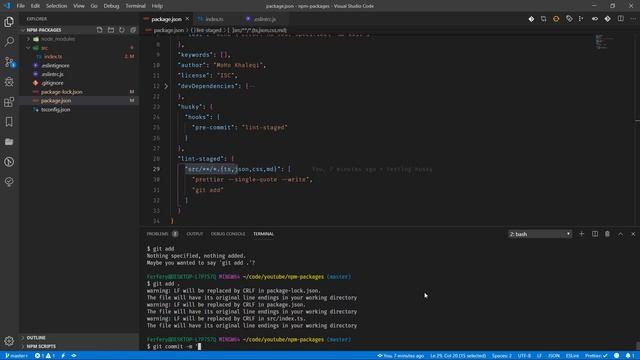
Task: Open index.ts in the Explorer tree
Action: 53,57
